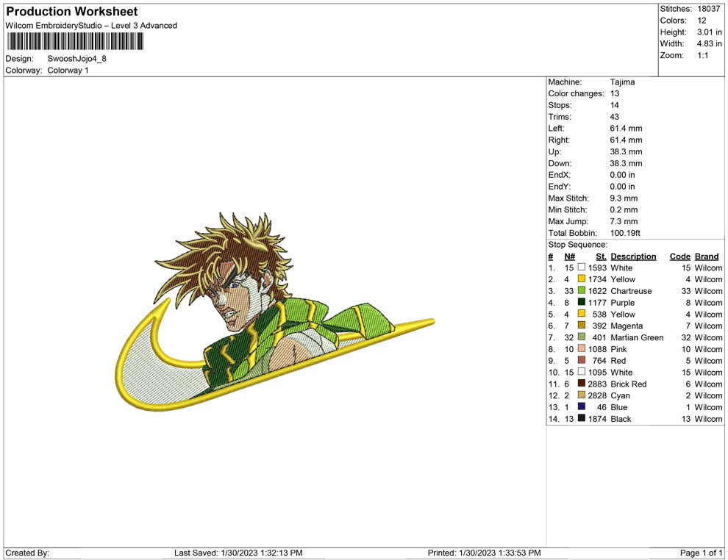This screenshot has width=728, height=560.
Task: Click the Zoom value 1:1
Action: point(702,55)
